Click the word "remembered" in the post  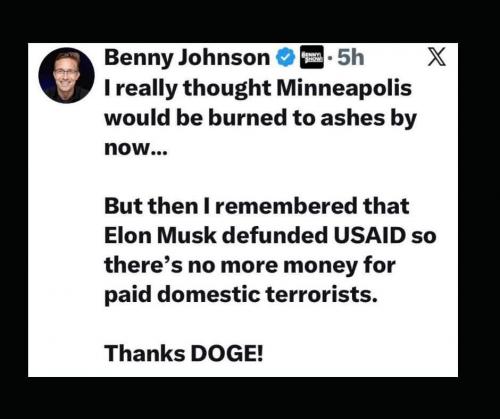pyautogui.click(x=286, y=206)
